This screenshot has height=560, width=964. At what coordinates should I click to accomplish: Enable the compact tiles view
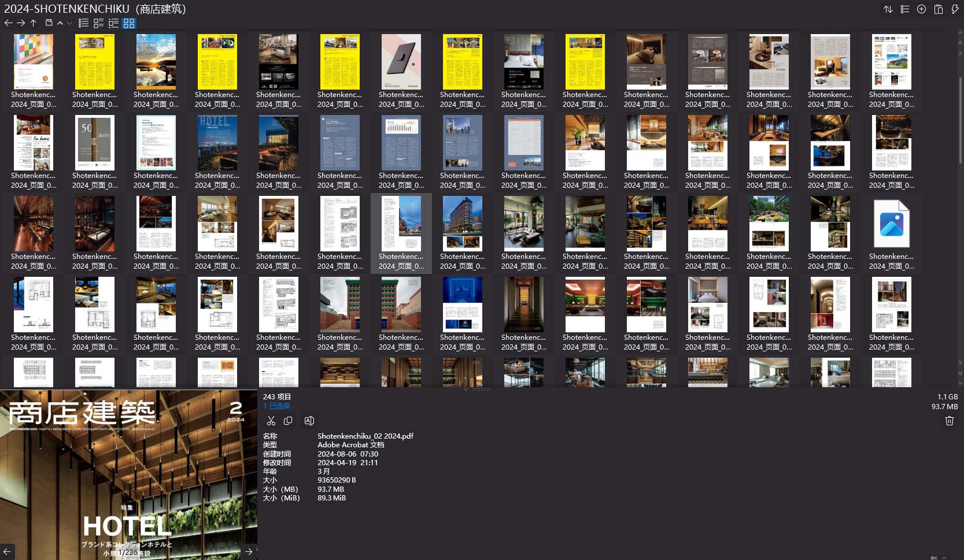113,23
